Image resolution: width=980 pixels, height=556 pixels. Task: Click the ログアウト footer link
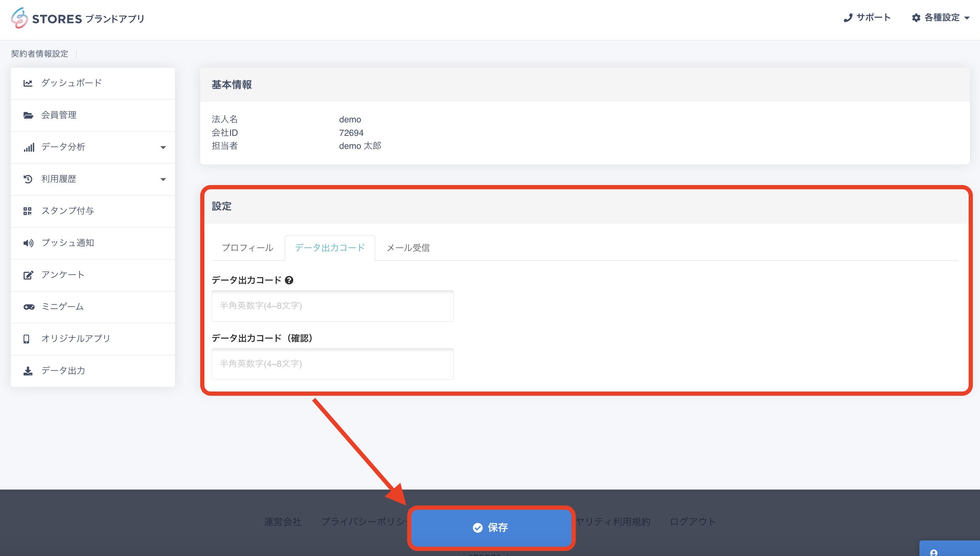[692, 522]
